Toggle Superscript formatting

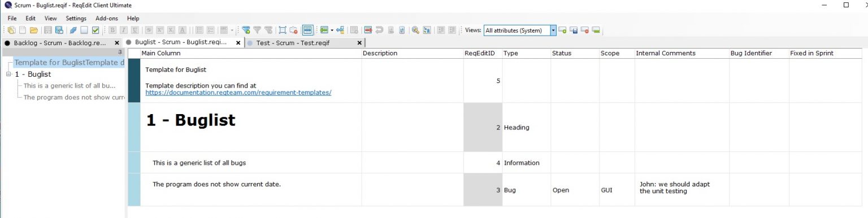(160, 30)
